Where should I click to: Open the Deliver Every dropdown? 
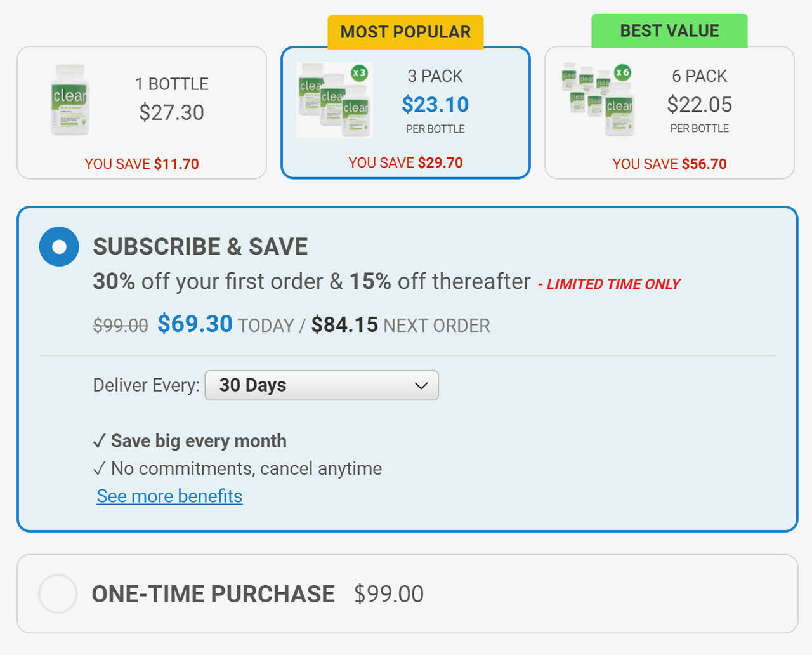point(321,385)
